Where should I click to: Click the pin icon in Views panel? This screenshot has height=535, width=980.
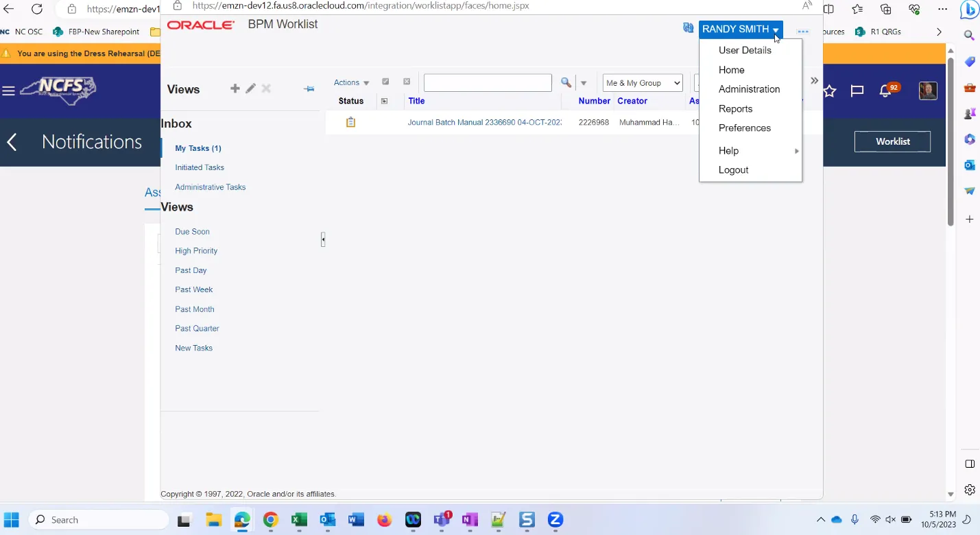click(x=309, y=88)
